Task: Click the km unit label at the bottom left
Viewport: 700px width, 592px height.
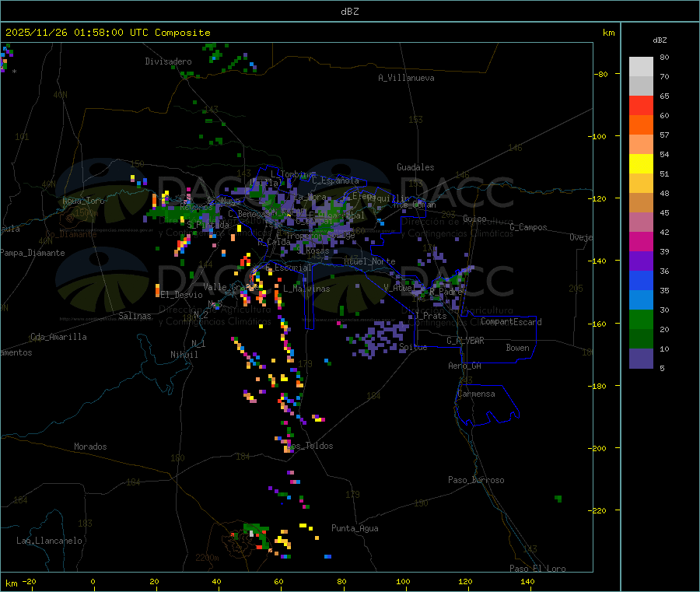Action: pyautogui.click(x=12, y=583)
